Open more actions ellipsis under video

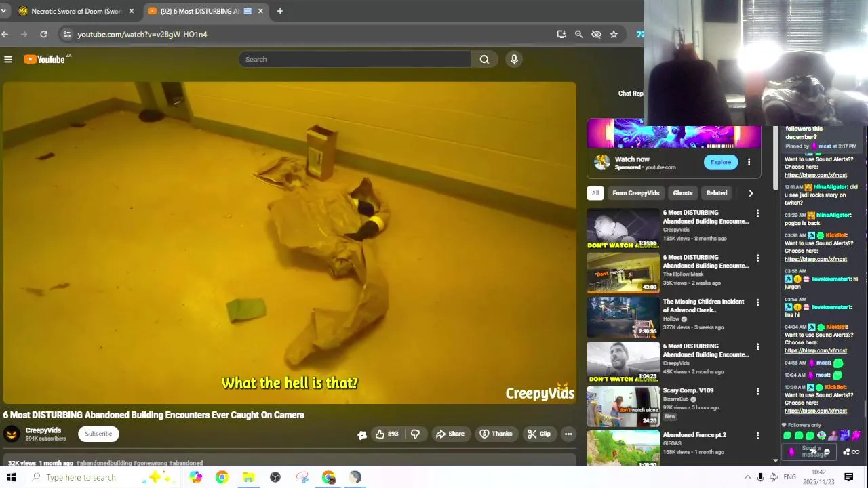point(568,434)
